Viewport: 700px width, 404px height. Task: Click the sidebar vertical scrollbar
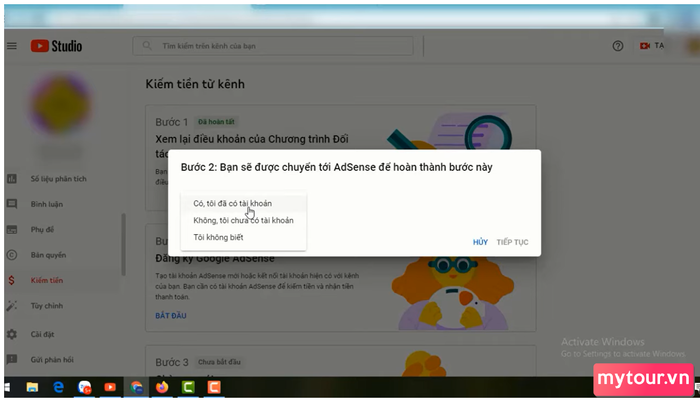(123, 245)
